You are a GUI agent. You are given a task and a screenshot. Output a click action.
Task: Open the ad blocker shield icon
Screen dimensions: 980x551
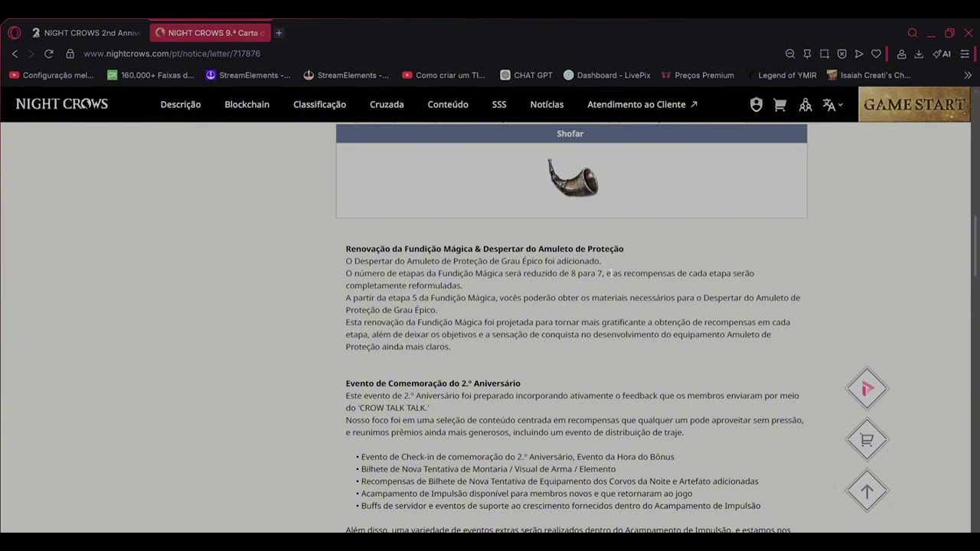(841, 54)
